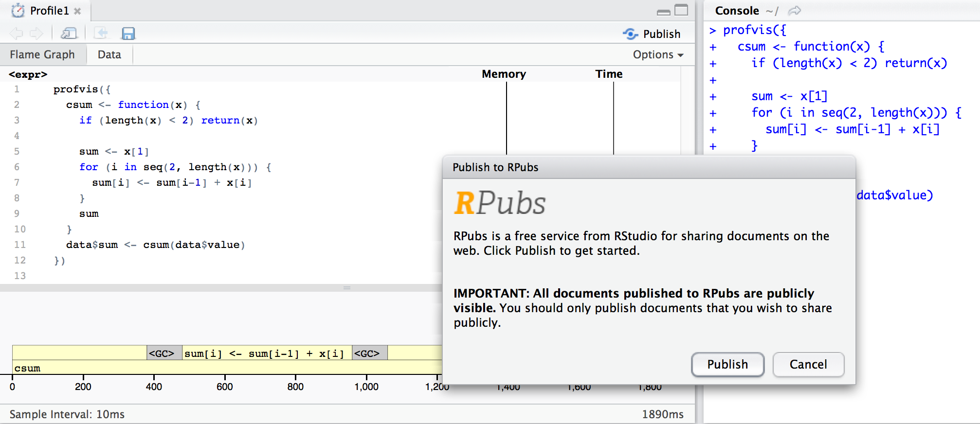Go back with the left arrow icon
This screenshot has width=980, height=424.
pos(16,34)
